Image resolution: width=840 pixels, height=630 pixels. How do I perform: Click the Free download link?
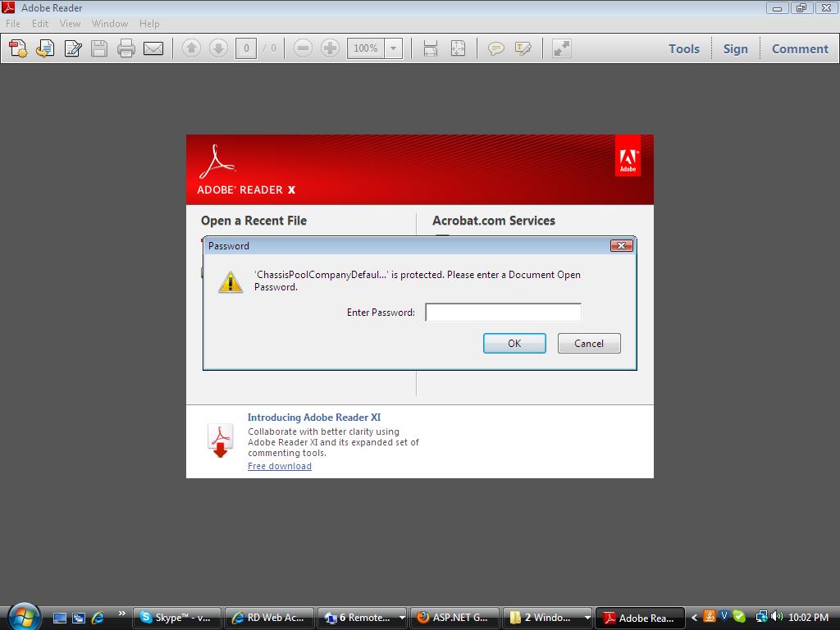tap(280, 466)
